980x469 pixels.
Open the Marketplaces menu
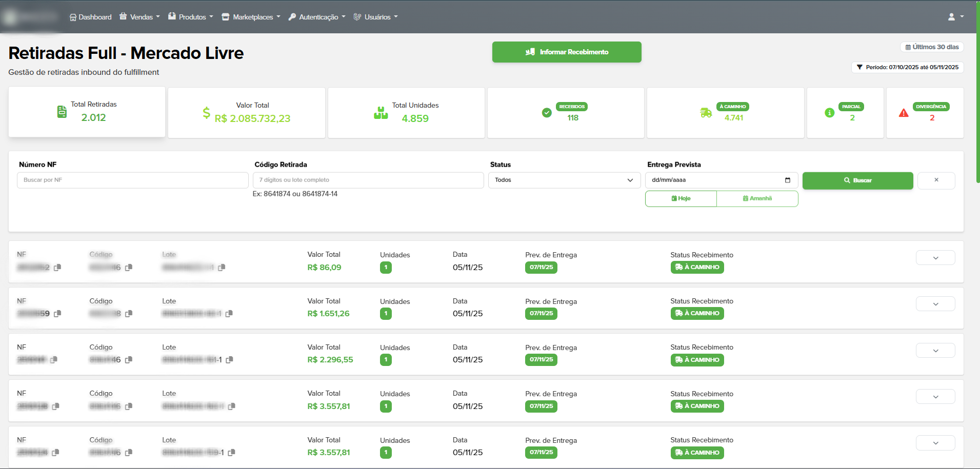[250, 16]
